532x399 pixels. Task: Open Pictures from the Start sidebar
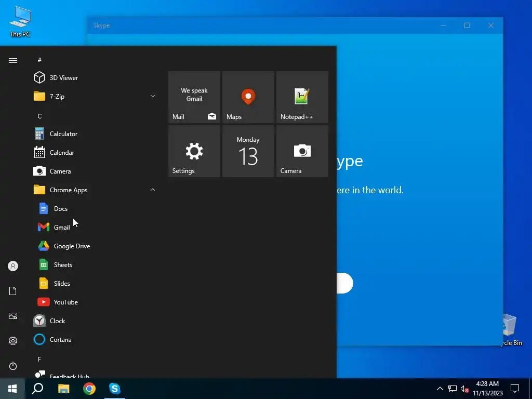click(13, 316)
